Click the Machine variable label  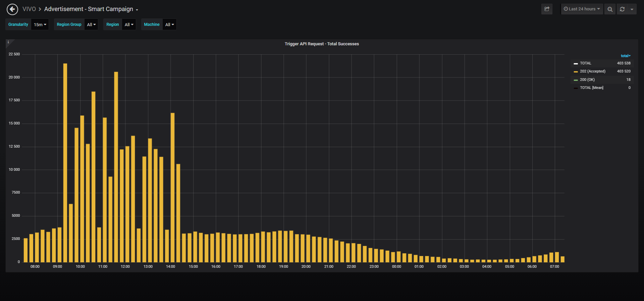pos(152,24)
